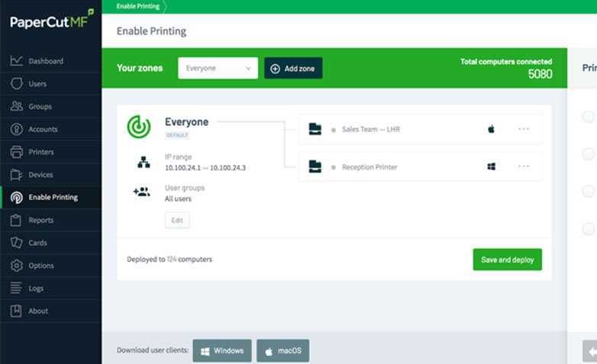Click the Everyone zone heading
Screen dimensions: 597x364
(186, 122)
